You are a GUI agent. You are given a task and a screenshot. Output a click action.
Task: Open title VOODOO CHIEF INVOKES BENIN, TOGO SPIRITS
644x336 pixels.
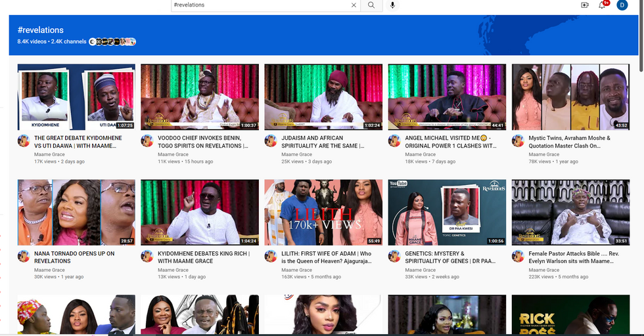point(203,142)
